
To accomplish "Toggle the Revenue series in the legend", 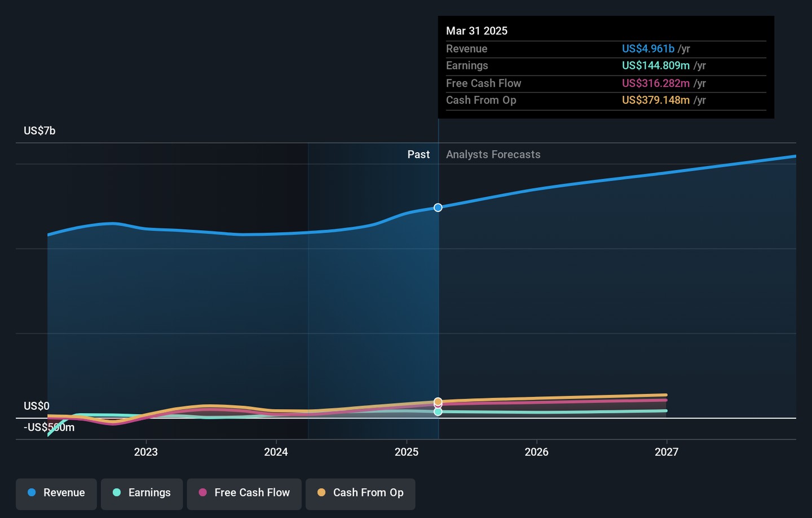I will click(56, 493).
